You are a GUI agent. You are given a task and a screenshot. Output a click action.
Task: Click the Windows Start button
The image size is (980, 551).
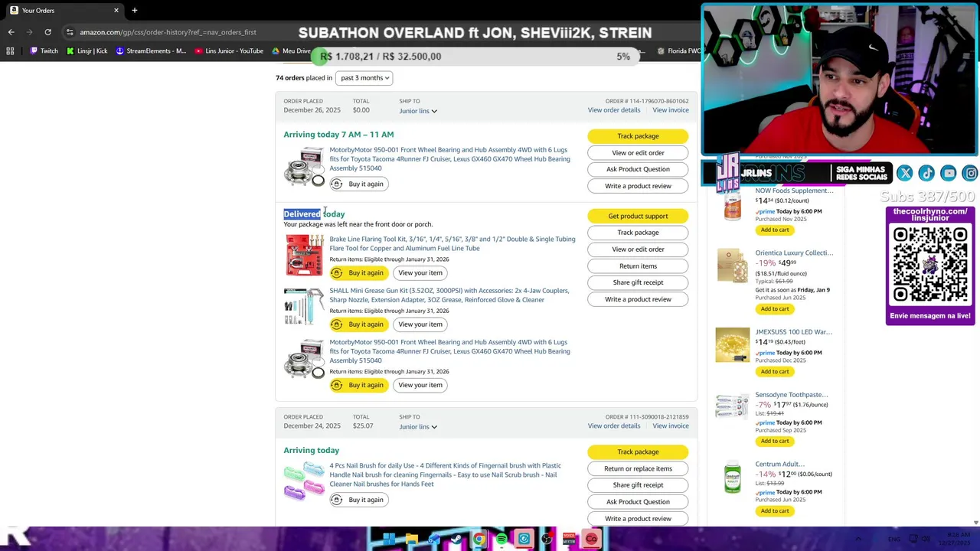click(x=389, y=540)
